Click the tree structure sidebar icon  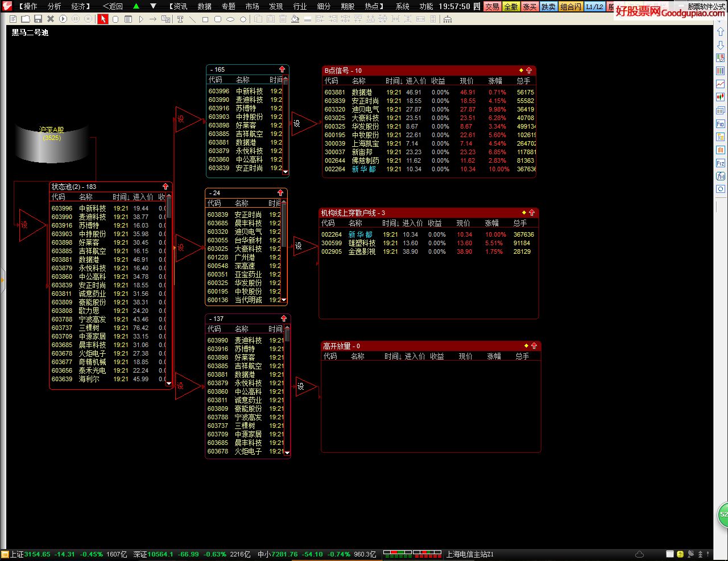pos(720,137)
